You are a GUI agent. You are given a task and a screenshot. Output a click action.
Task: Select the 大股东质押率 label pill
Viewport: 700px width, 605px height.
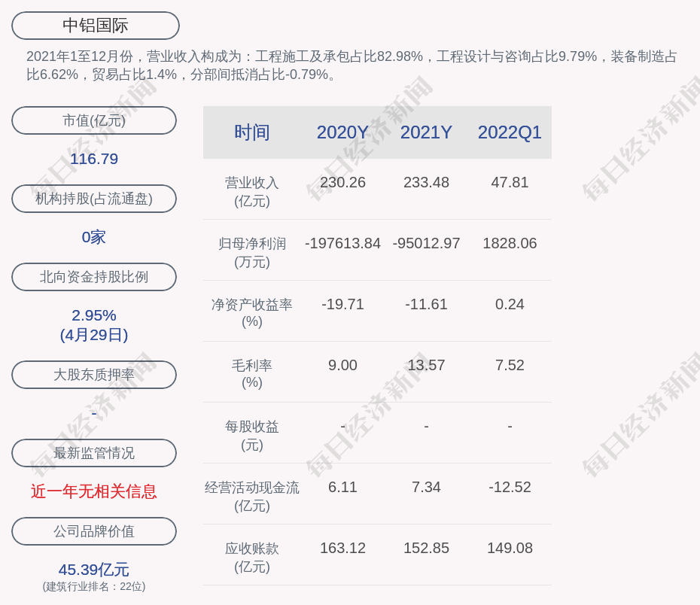94,374
